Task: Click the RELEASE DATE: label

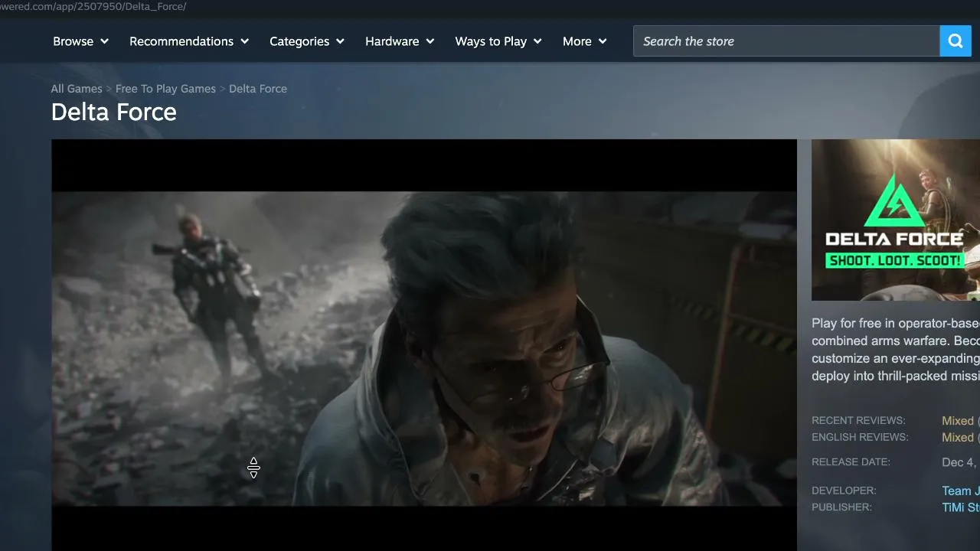Action: 851,462
